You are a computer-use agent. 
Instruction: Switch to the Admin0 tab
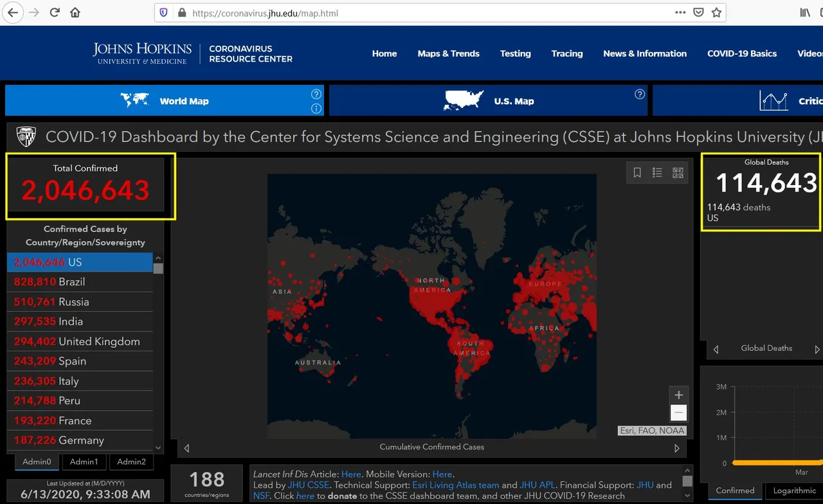coord(37,462)
